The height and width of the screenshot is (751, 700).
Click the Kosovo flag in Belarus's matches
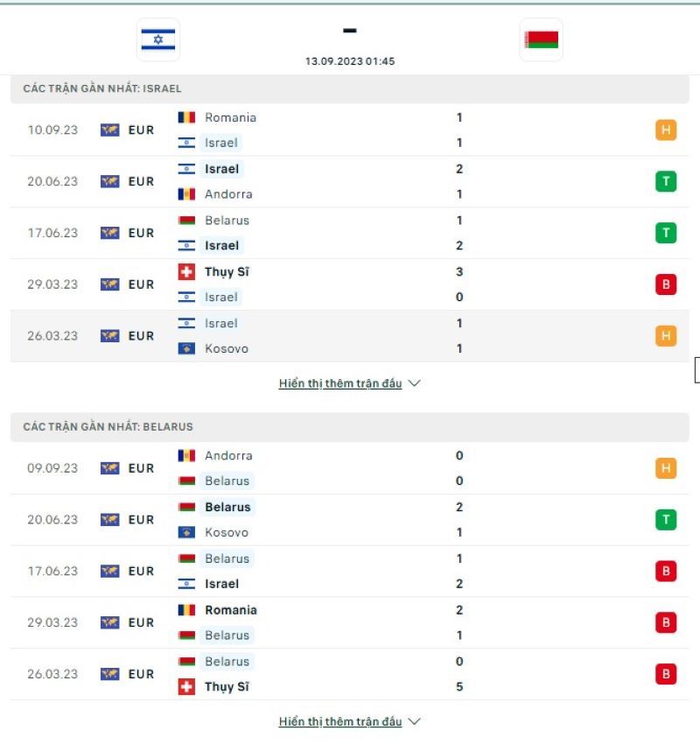pyautogui.click(x=187, y=532)
